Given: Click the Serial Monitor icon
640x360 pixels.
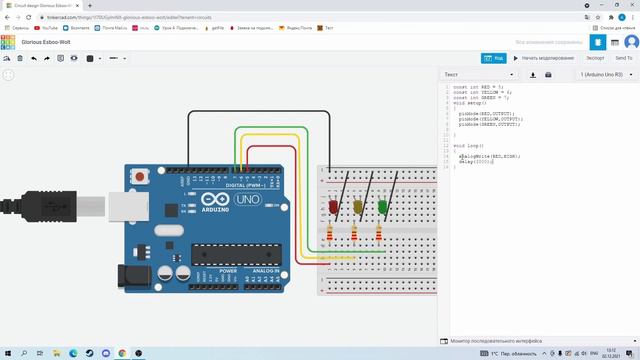Looking at the screenshot, I should pyautogui.click(x=444, y=341).
